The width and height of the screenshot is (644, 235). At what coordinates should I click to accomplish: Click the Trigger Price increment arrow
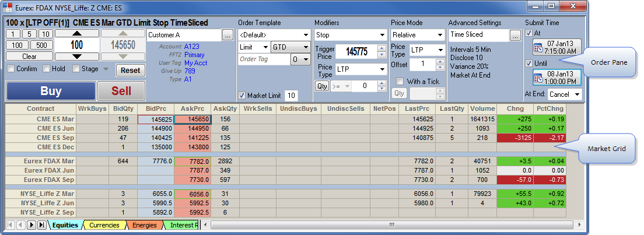click(381, 48)
